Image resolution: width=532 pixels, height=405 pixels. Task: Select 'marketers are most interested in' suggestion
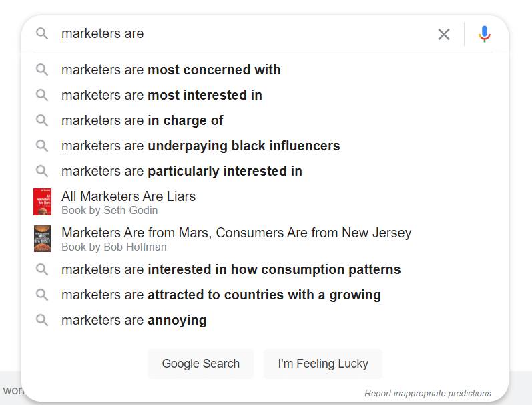click(x=162, y=95)
